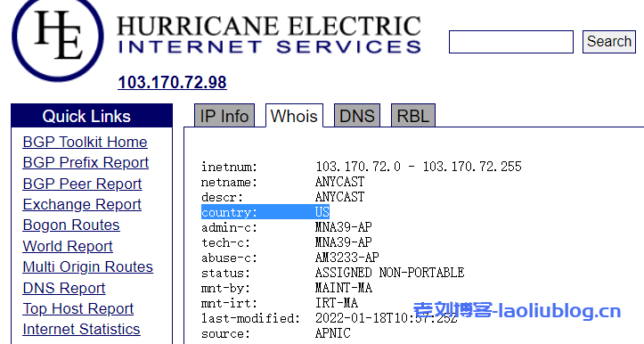
Task: Select the Whois tab
Action: [x=294, y=116]
